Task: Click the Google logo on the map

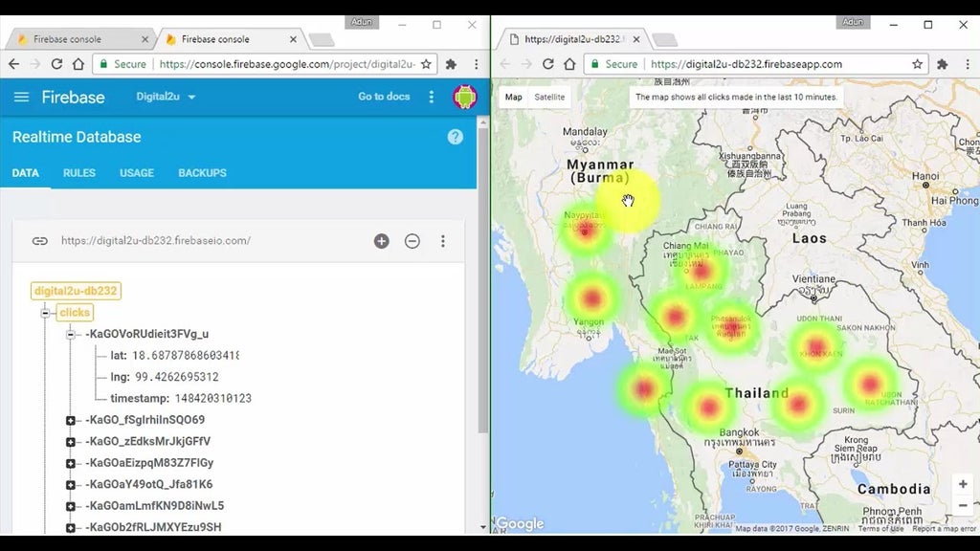Action: (518, 524)
